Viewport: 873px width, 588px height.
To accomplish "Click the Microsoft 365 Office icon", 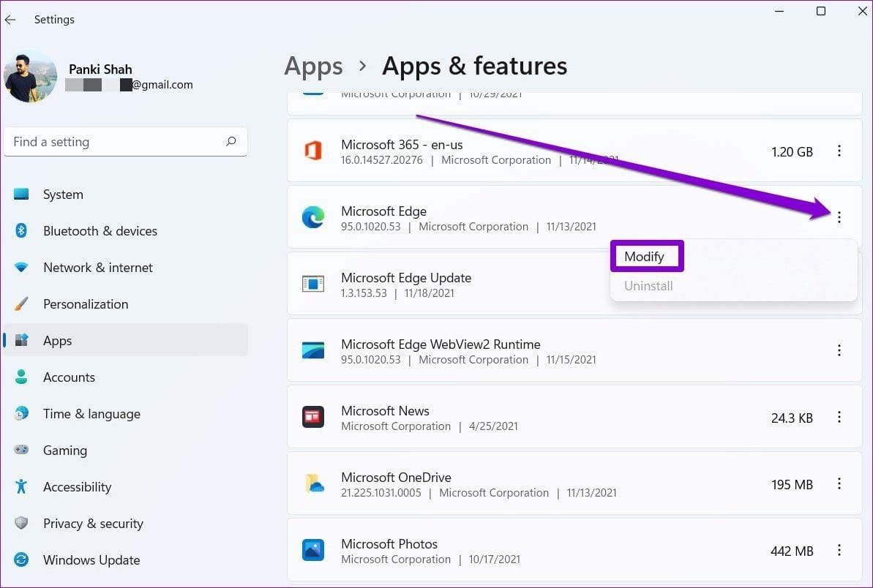I will click(x=313, y=151).
